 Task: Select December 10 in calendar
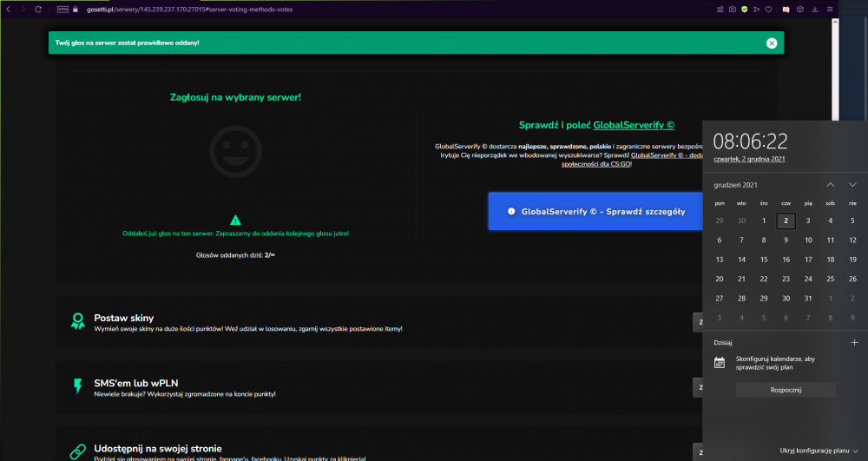808,240
